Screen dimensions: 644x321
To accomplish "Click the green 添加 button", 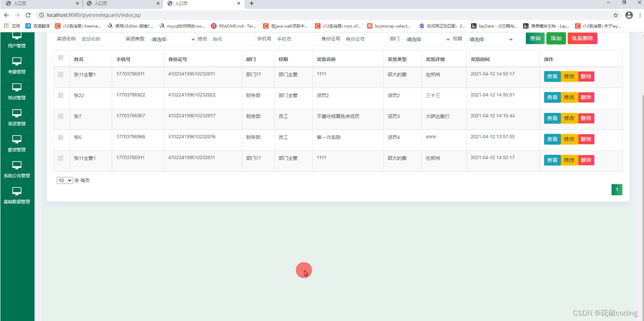I will (x=556, y=38).
